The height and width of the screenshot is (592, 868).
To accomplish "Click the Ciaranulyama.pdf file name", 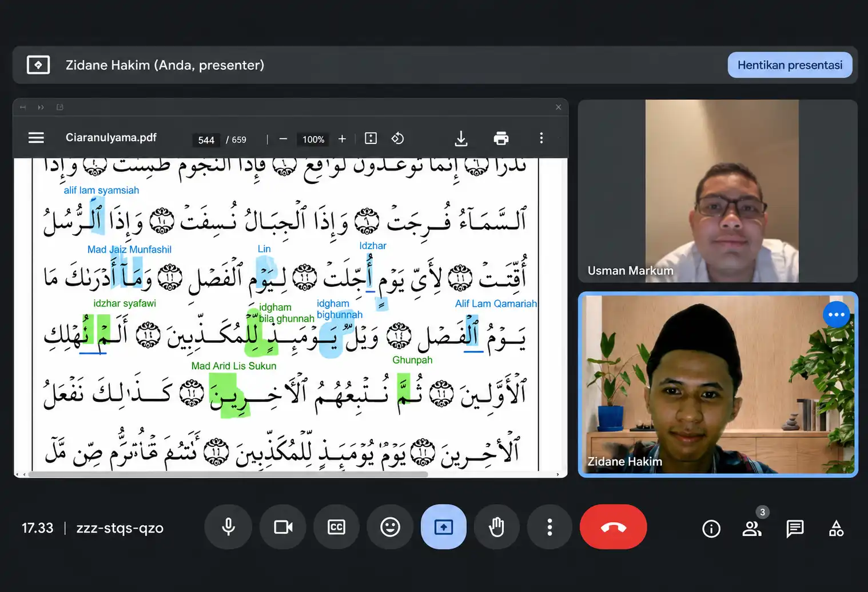I will click(x=111, y=138).
